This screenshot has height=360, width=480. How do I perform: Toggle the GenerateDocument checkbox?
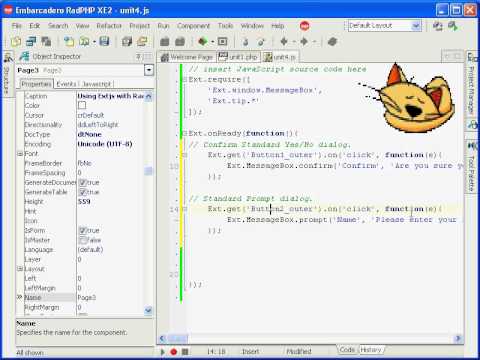tap(82, 182)
